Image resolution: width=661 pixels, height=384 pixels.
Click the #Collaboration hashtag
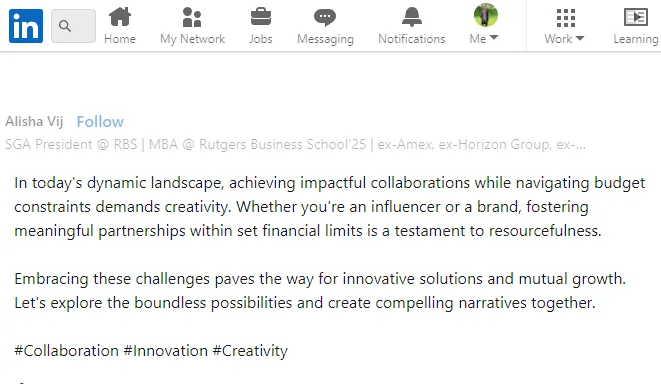(x=67, y=351)
